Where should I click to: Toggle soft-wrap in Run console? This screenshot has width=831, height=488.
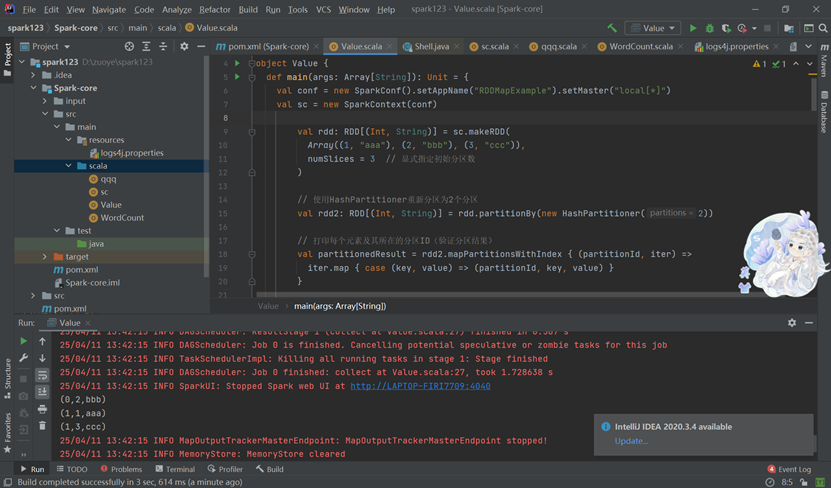[42, 375]
